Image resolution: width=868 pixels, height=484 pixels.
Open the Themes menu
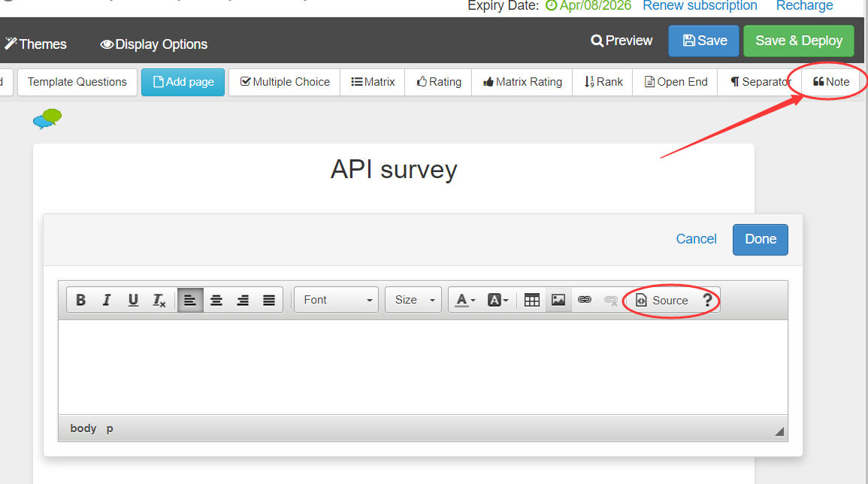pos(35,44)
